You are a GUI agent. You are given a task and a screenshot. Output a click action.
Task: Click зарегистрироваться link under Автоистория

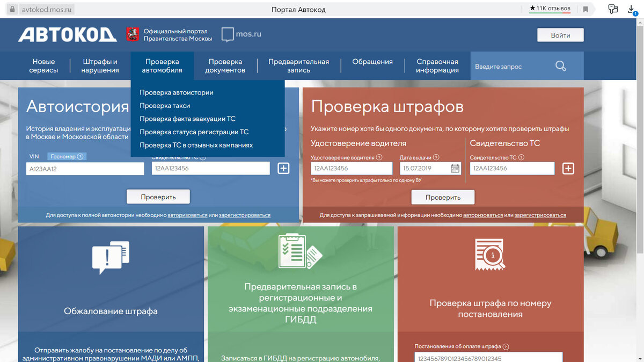point(245,215)
